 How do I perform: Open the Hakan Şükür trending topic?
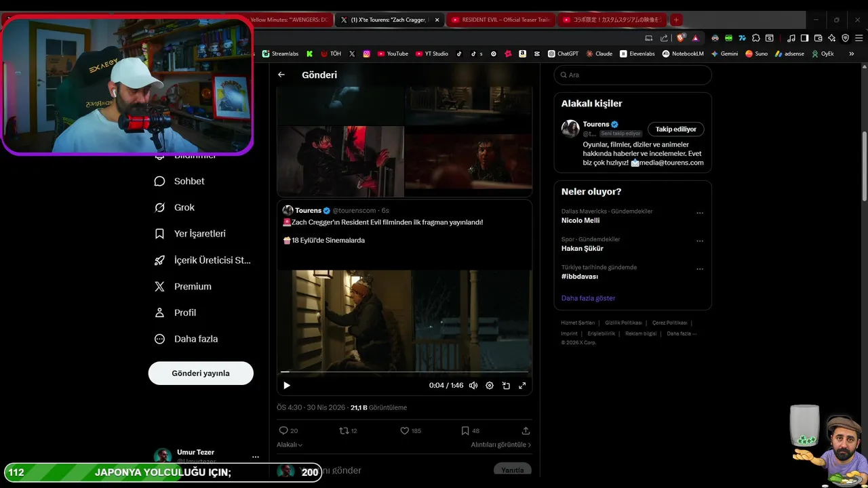click(x=583, y=248)
